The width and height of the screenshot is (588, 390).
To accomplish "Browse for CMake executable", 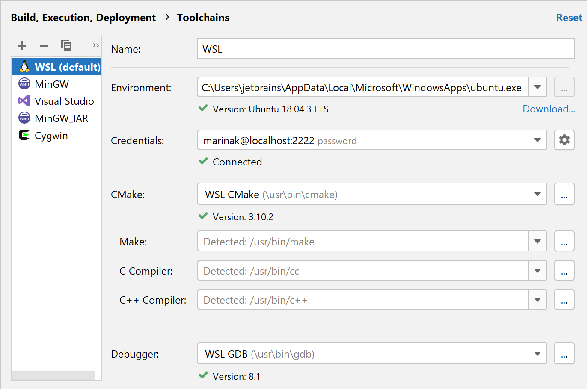I will (564, 194).
